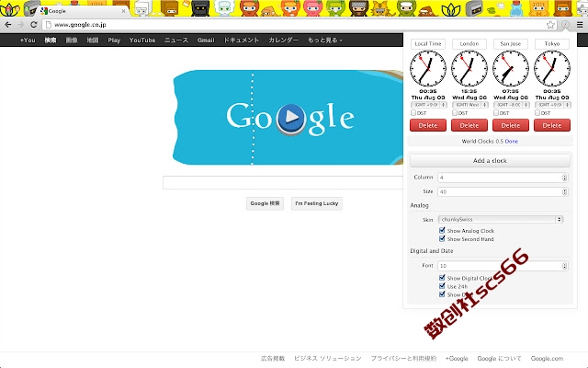
Task: Click the browser forward arrow
Action: coord(20,25)
